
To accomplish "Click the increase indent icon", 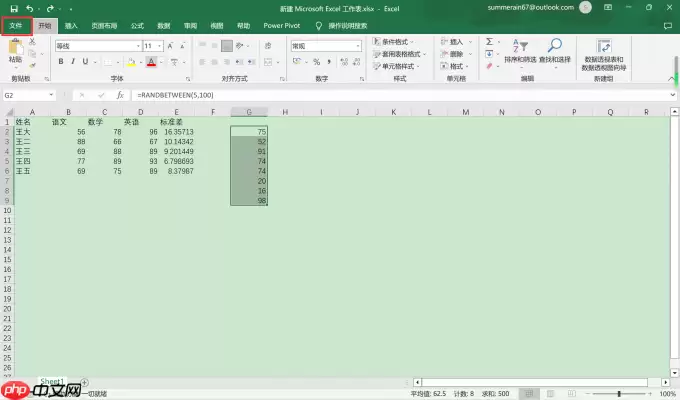I will pyautogui.click(x=252, y=62).
